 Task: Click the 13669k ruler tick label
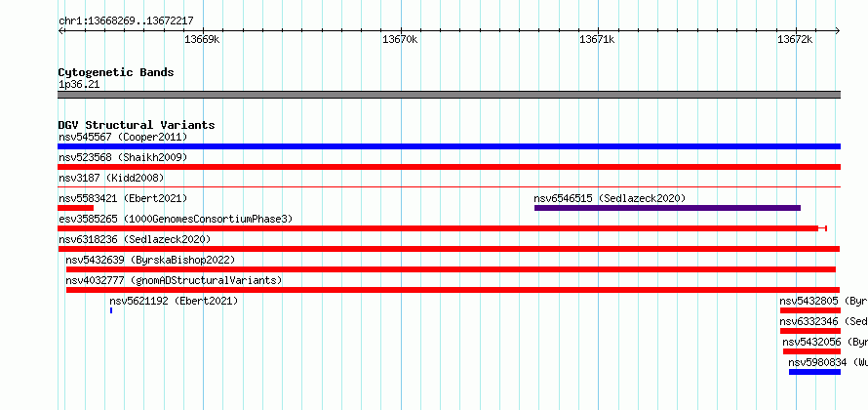click(x=202, y=39)
